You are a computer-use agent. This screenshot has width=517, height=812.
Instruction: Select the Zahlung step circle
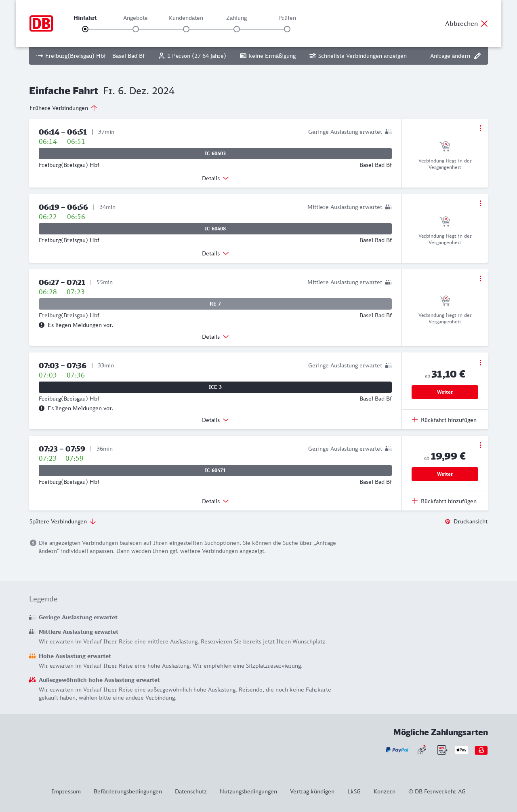coord(237,29)
